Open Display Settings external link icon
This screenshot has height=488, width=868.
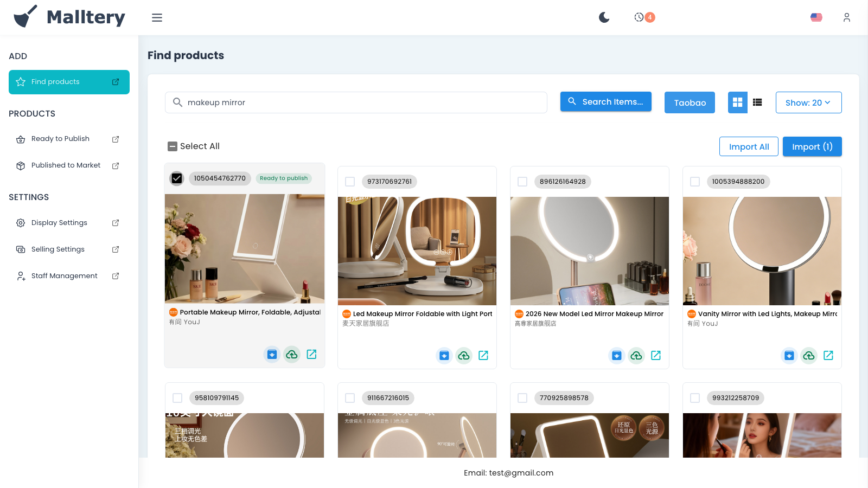coord(116,223)
